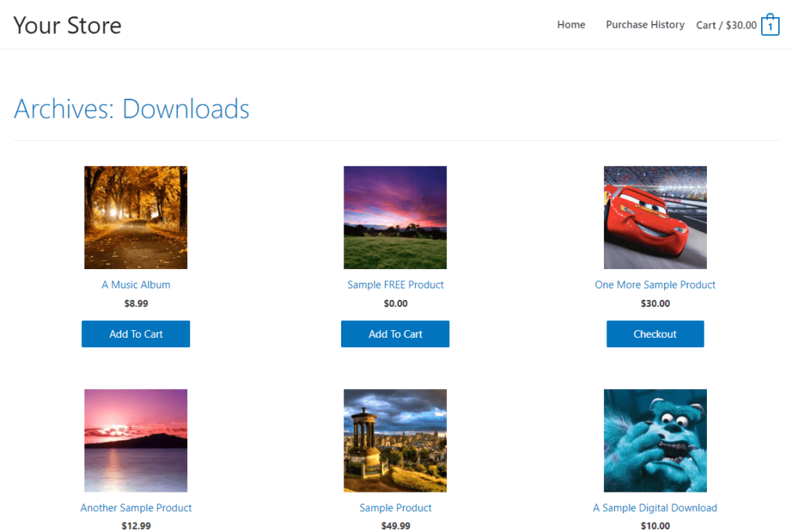
Task: Open the autumn forest album thumbnail
Action: (x=136, y=217)
